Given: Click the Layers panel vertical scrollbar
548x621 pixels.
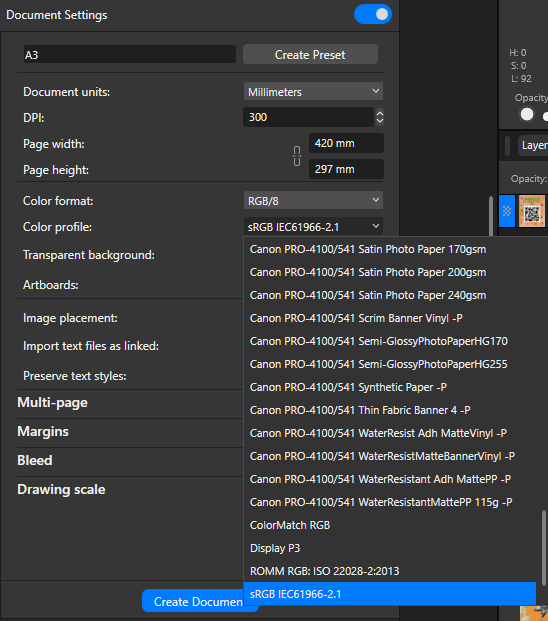Looking at the screenshot, I should click(x=491, y=216).
